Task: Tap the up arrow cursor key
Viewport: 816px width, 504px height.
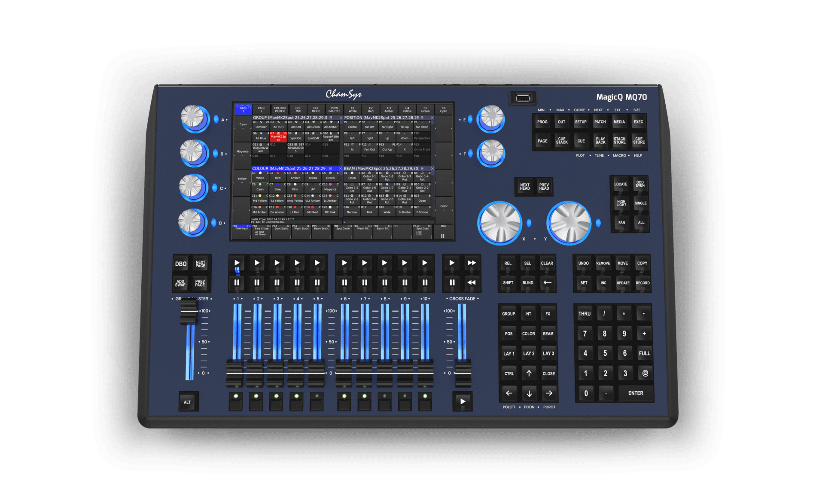Action: pyautogui.click(x=529, y=373)
